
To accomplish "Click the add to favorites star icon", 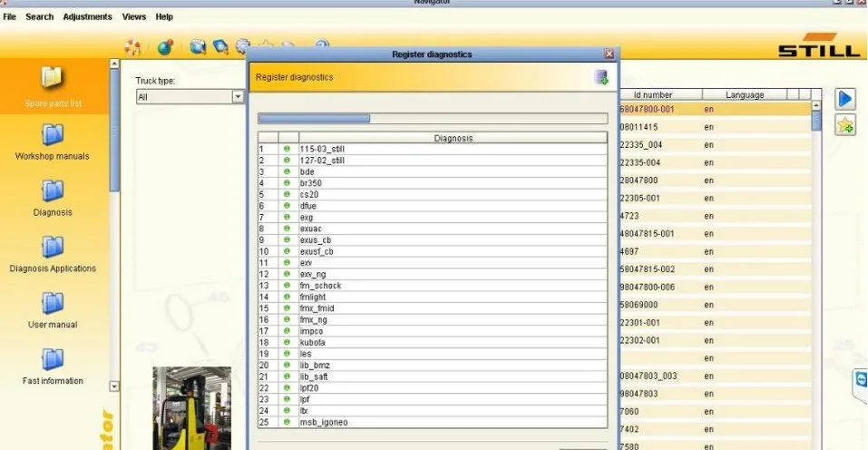I will tap(845, 125).
